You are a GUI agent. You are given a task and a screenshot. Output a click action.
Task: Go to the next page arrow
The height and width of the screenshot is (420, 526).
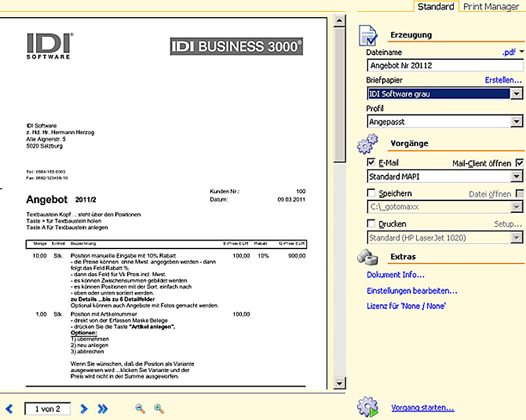[84, 409]
